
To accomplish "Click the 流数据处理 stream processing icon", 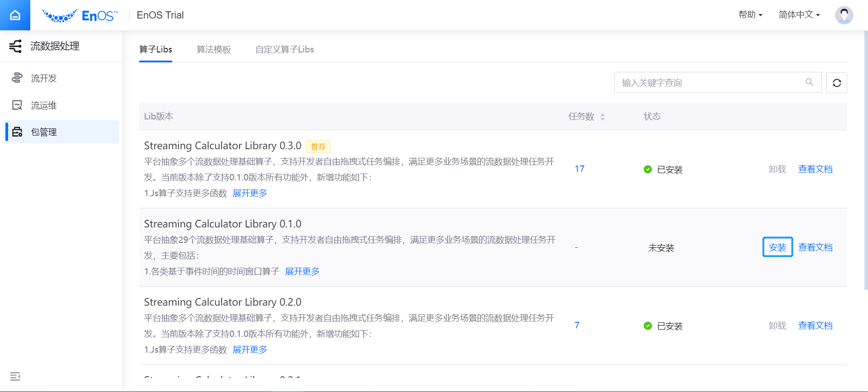I will pos(15,46).
